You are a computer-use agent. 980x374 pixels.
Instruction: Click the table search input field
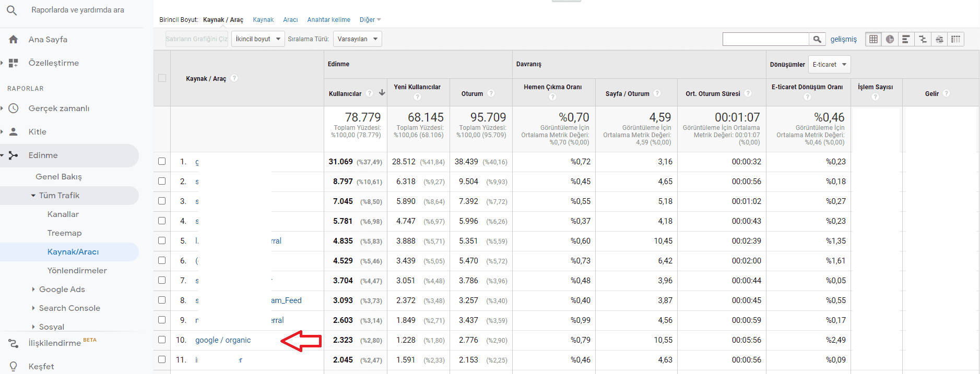point(765,39)
